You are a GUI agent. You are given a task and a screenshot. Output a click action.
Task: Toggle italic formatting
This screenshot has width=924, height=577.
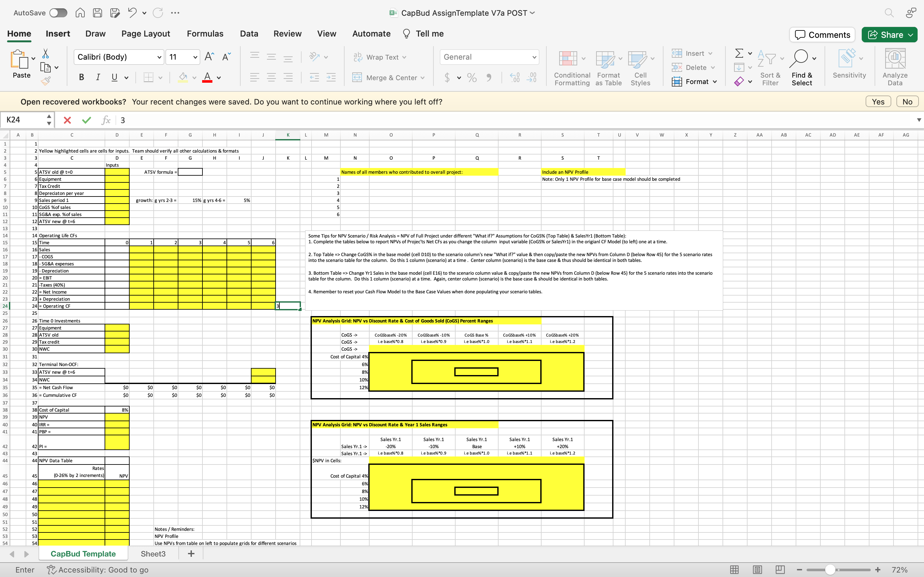point(98,78)
